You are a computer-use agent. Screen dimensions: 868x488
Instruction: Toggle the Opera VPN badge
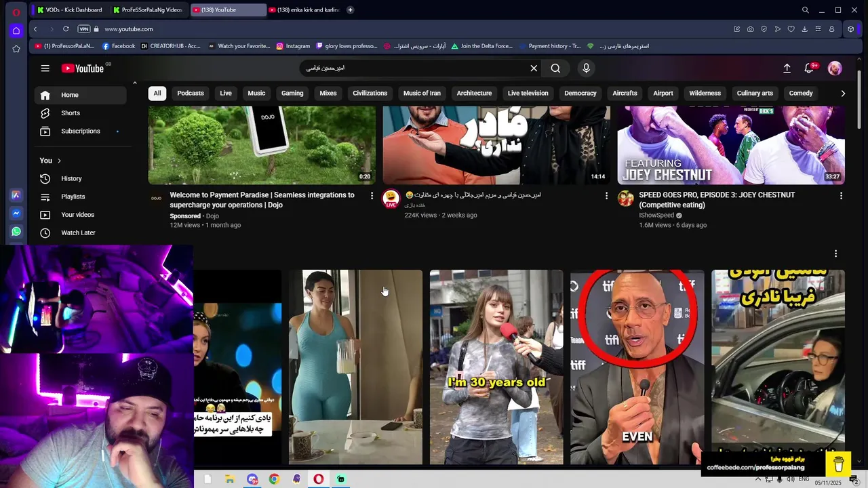84,29
